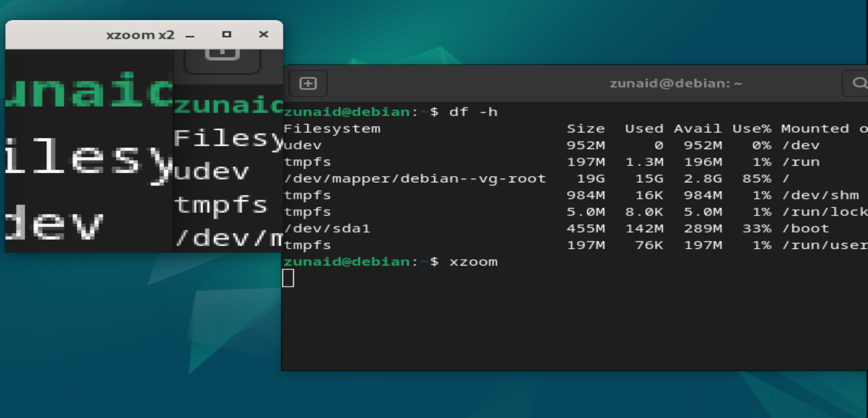
Task: Click the Avail column header
Action: (698, 129)
